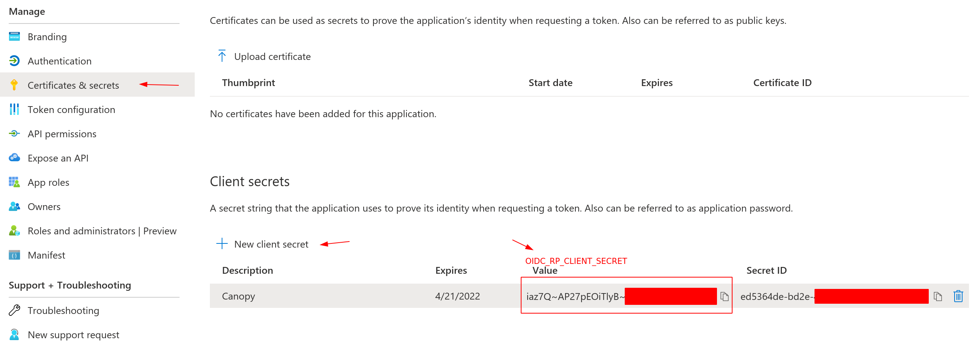Click the Expires column header
Viewport: 980px width, 353px height.
(451, 270)
